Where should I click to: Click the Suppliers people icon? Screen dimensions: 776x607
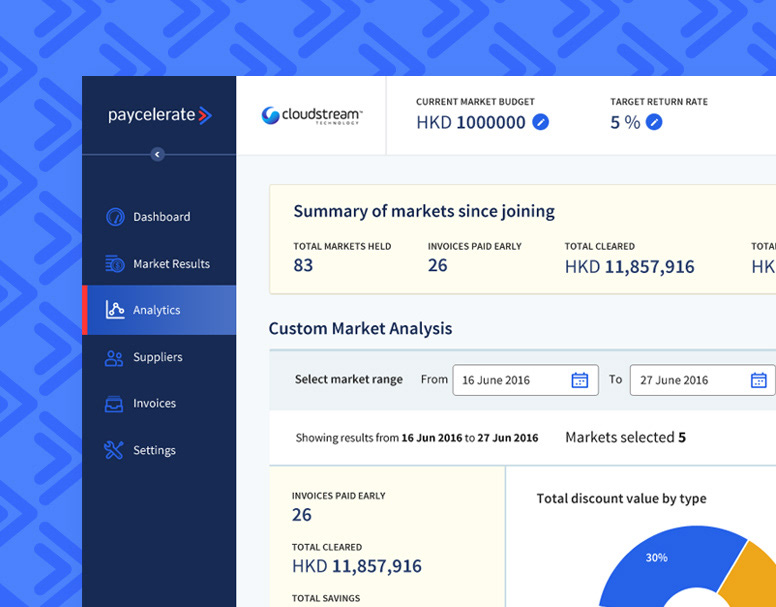114,358
